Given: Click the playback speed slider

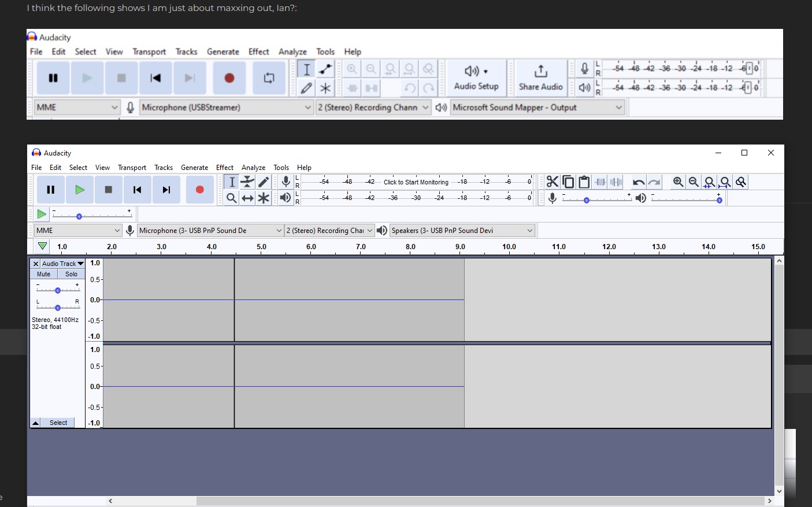Looking at the screenshot, I should click(92, 214).
